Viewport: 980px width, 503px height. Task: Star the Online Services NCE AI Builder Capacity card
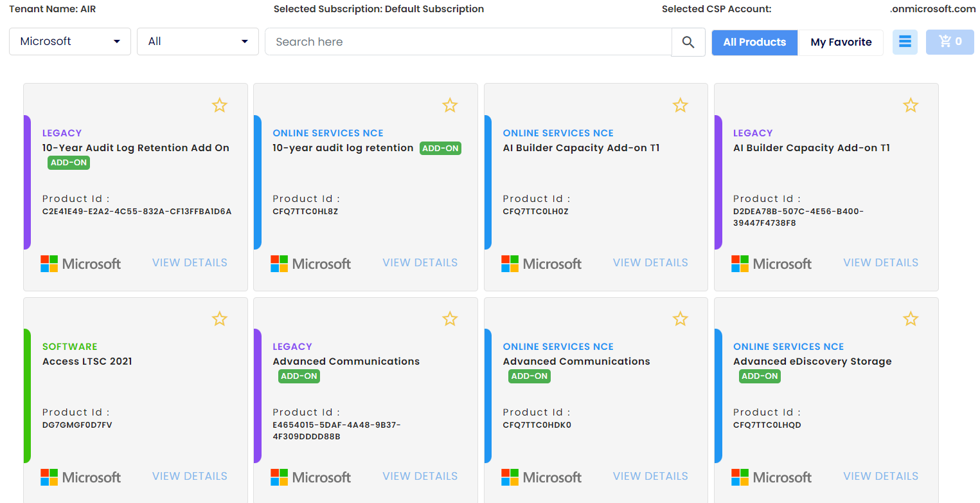[680, 105]
